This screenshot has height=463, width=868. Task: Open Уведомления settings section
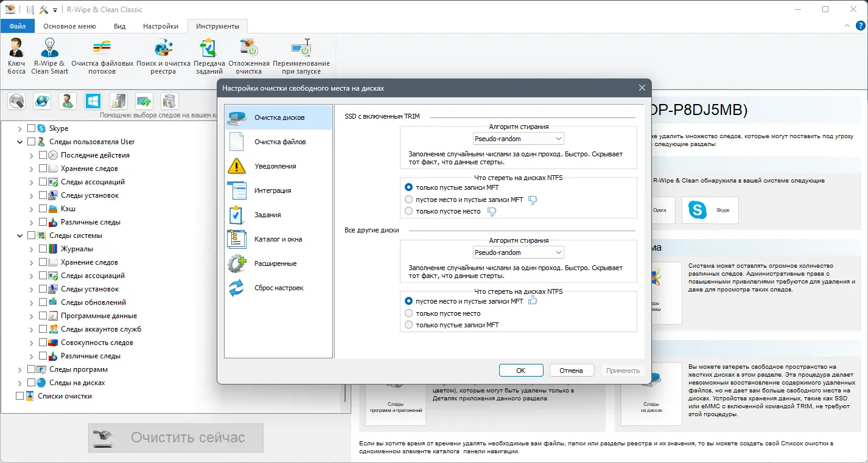coord(279,166)
